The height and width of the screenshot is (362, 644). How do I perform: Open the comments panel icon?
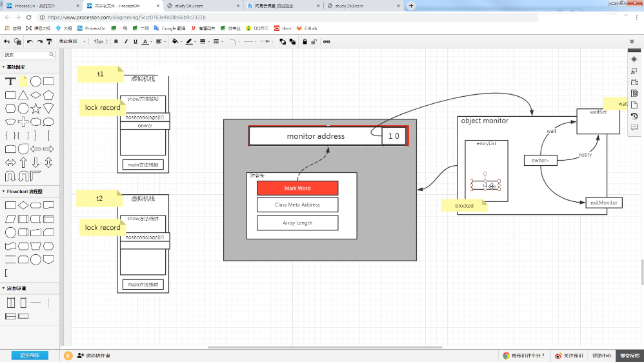[x=634, y=127]
